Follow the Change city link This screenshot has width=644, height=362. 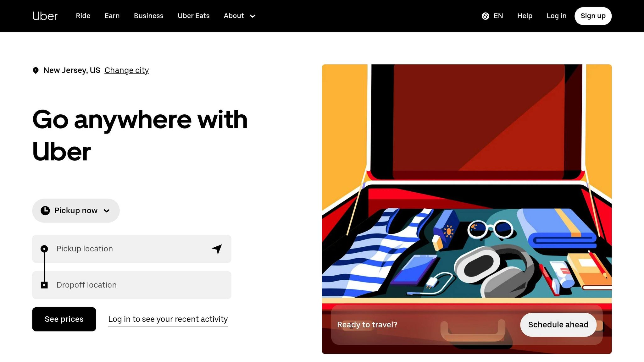[127, 70]
